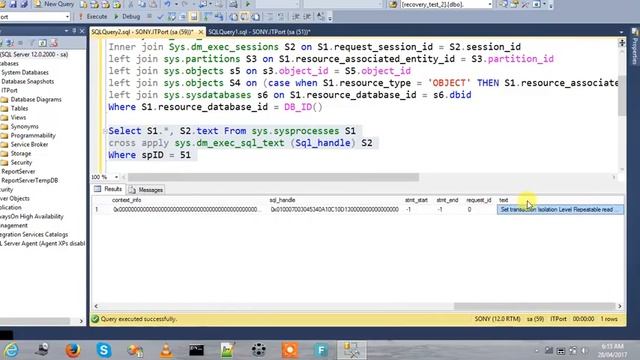Toggle Include Actual Execution Plan icon
Image resolution: width=640 pixels, height=360 pixels.
tap(208, 17)
